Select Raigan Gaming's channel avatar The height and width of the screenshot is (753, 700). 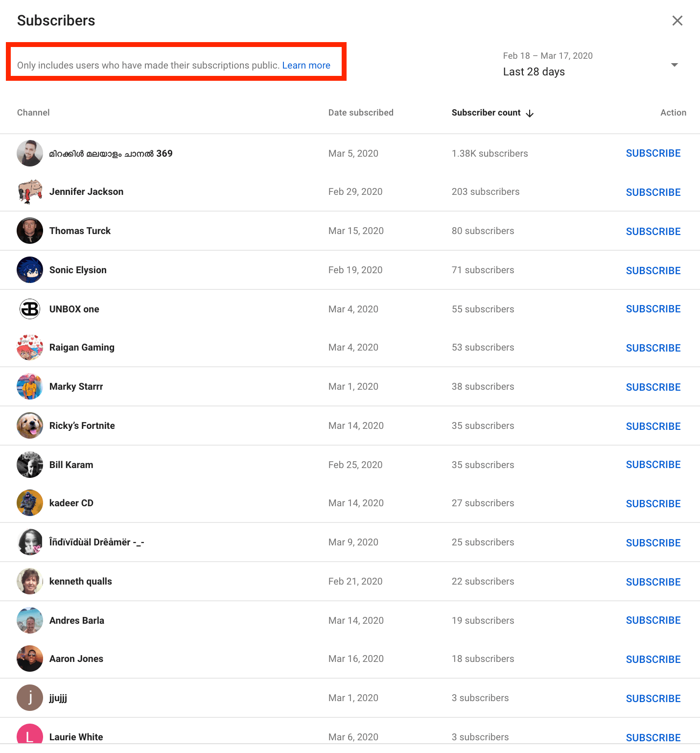coord(30,348)
